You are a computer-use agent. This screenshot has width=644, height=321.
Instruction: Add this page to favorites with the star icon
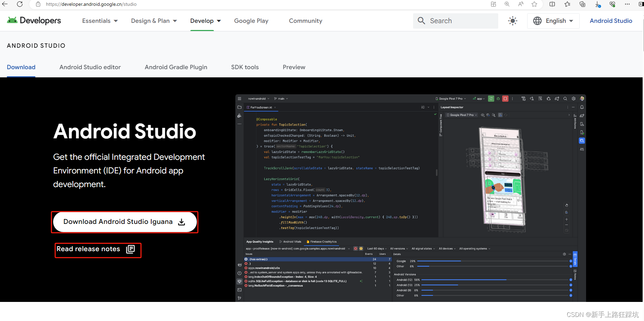coord(534,4)
